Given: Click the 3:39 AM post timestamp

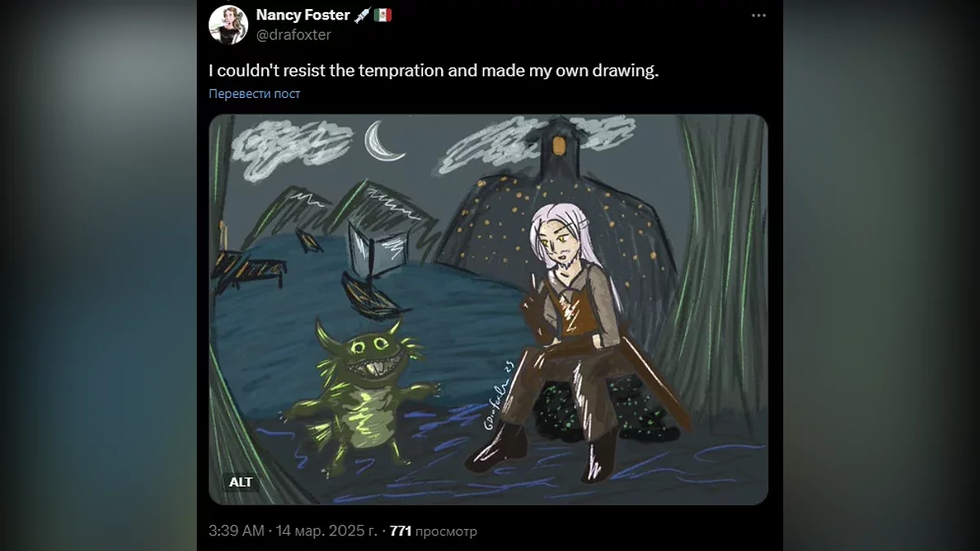Looking at the screenshot, I should click(x=237, y=531).
